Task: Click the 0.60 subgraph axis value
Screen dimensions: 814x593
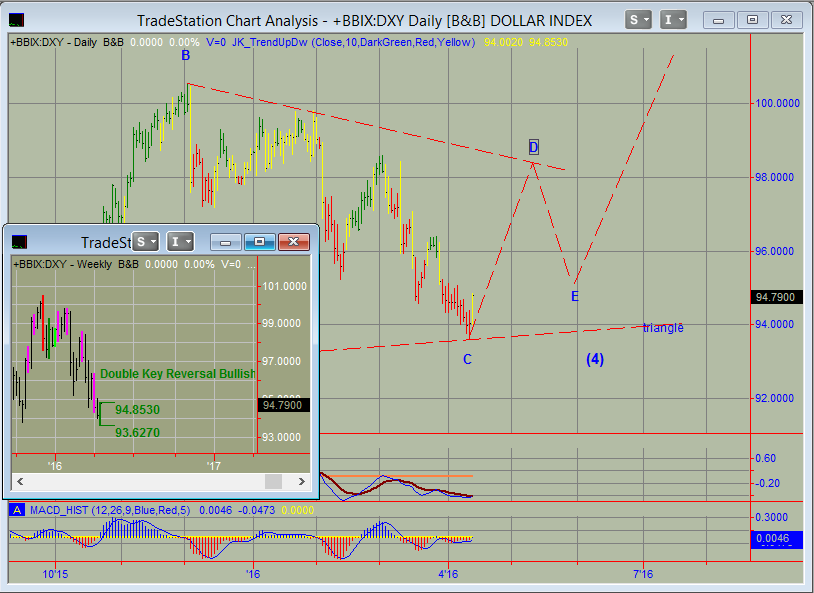Action: click(765, 458)
